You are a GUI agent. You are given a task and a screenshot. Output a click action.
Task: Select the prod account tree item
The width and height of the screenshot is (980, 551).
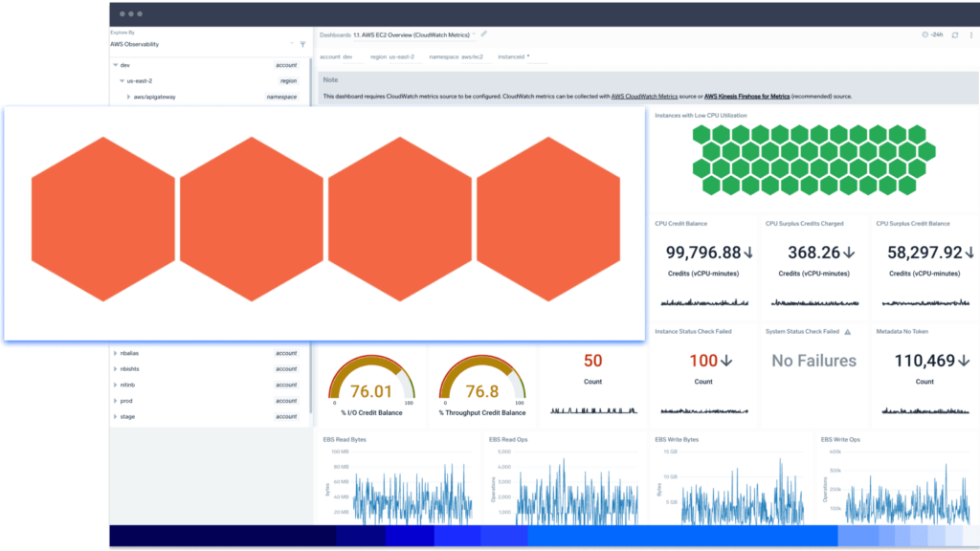(x=125, y=400)
